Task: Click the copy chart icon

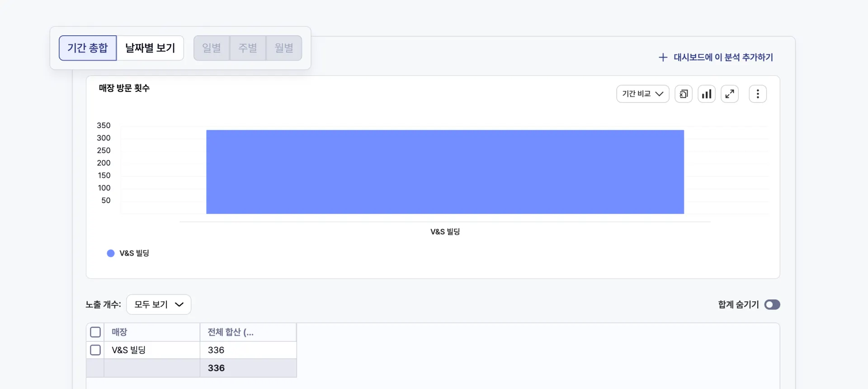Action: click(684, 94)
